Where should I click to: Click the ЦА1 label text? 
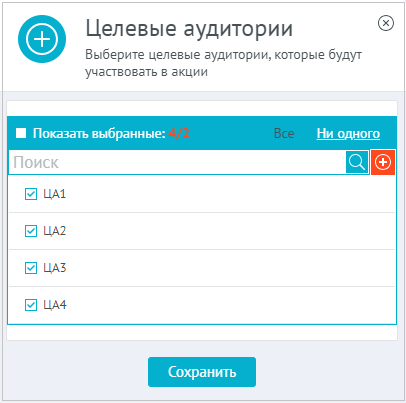[55, 194]
